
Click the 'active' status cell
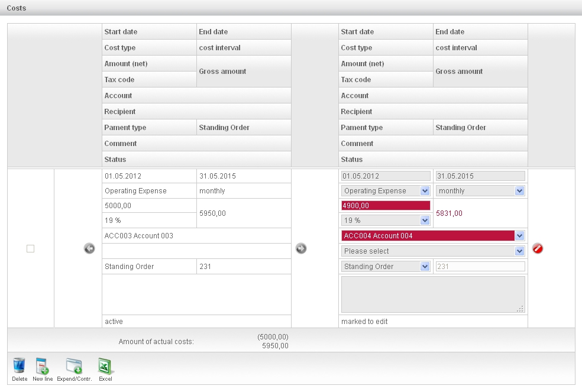[x=196, y=322]
